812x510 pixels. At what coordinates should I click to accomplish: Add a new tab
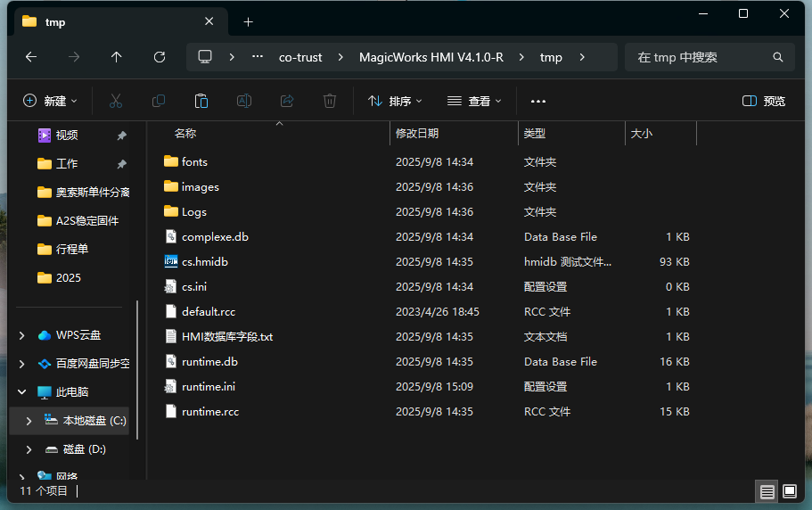pyautogui.click(x=248, y=21)
